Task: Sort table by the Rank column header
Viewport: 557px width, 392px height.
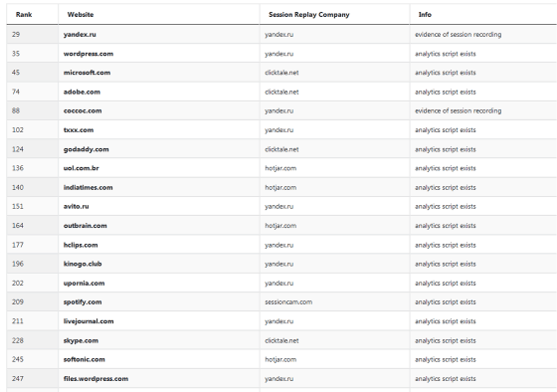Action: tap(24, 15)
